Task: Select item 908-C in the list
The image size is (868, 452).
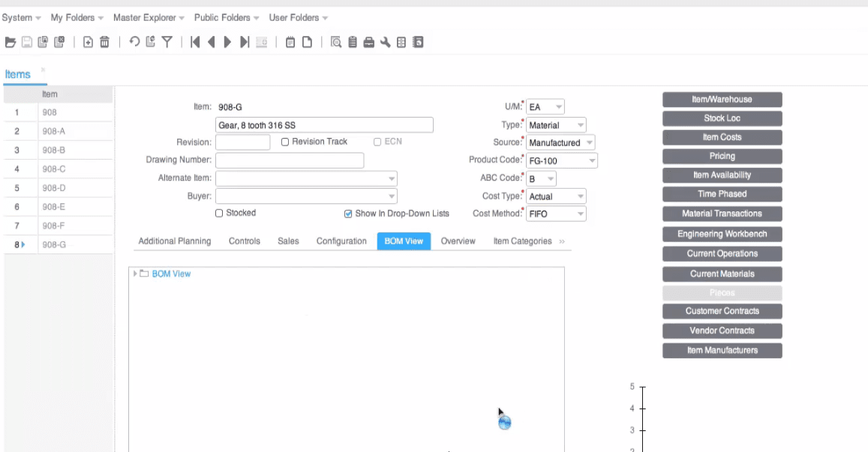Action: pos(54,169)
